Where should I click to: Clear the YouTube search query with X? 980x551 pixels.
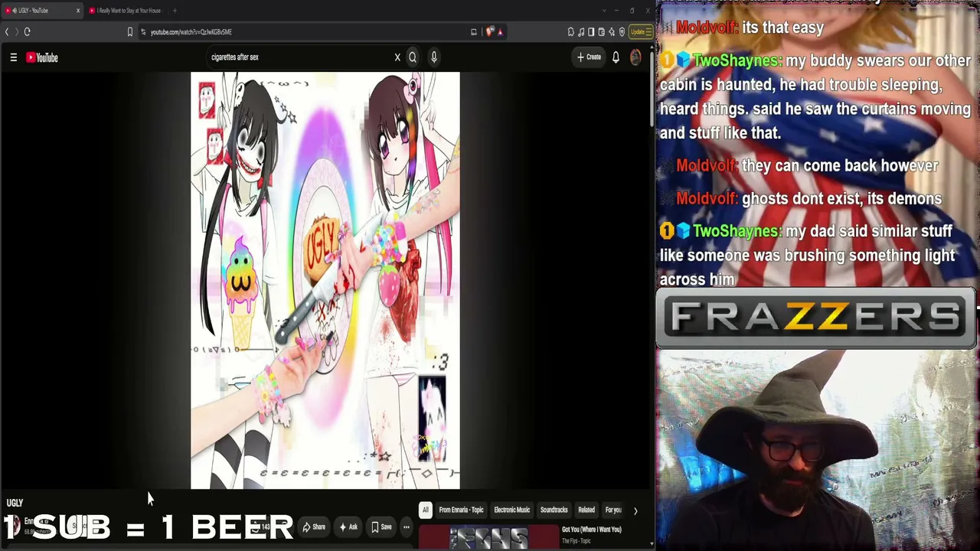397,57
